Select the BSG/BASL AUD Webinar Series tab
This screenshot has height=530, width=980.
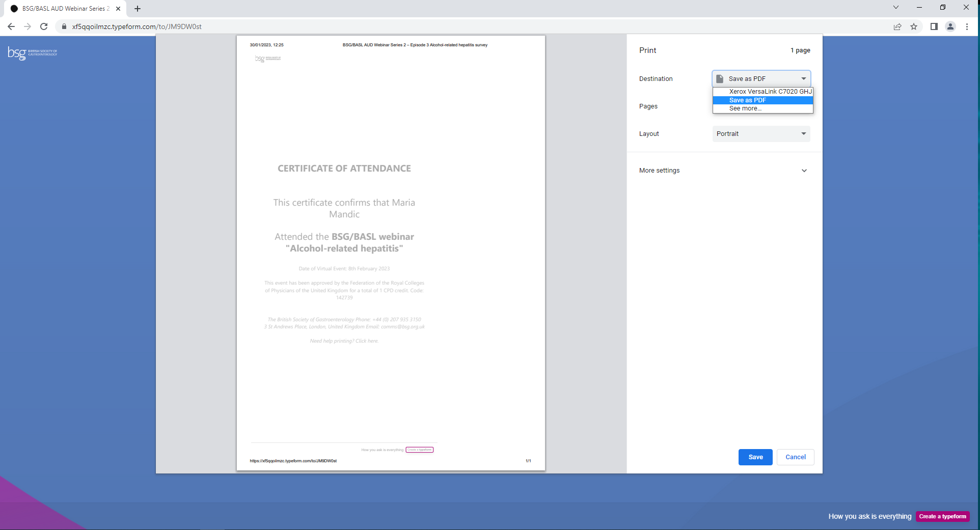[x=65, y=9]
